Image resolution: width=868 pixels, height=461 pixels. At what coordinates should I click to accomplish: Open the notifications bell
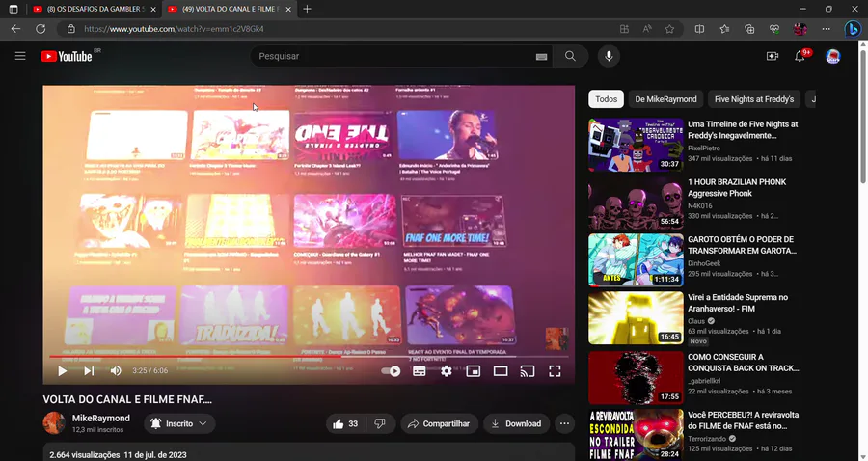800,56
